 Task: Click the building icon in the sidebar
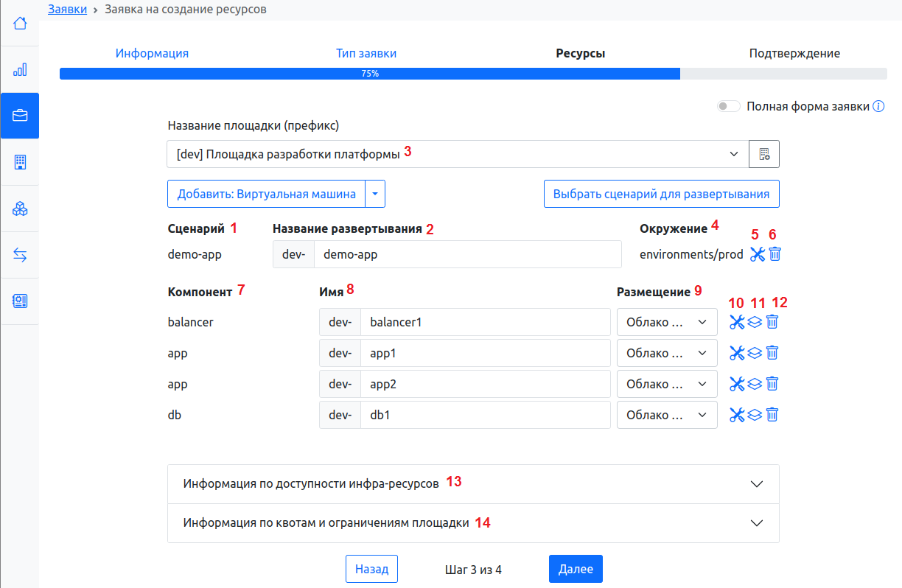pos(20,162)
